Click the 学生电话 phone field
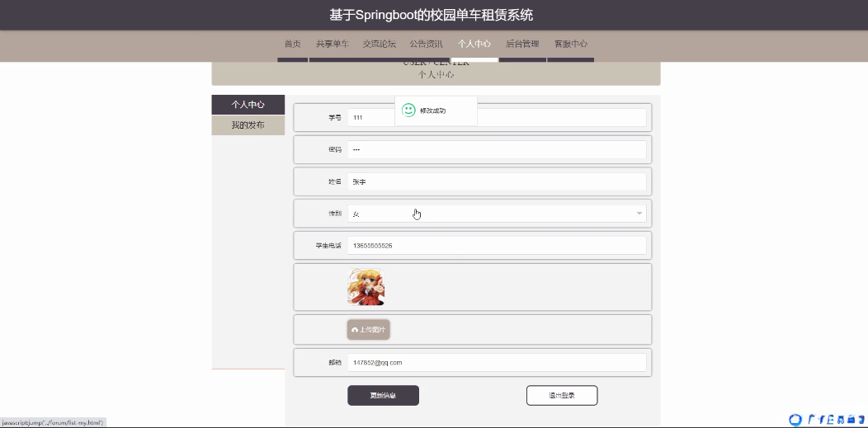 [x=497, y=246]
